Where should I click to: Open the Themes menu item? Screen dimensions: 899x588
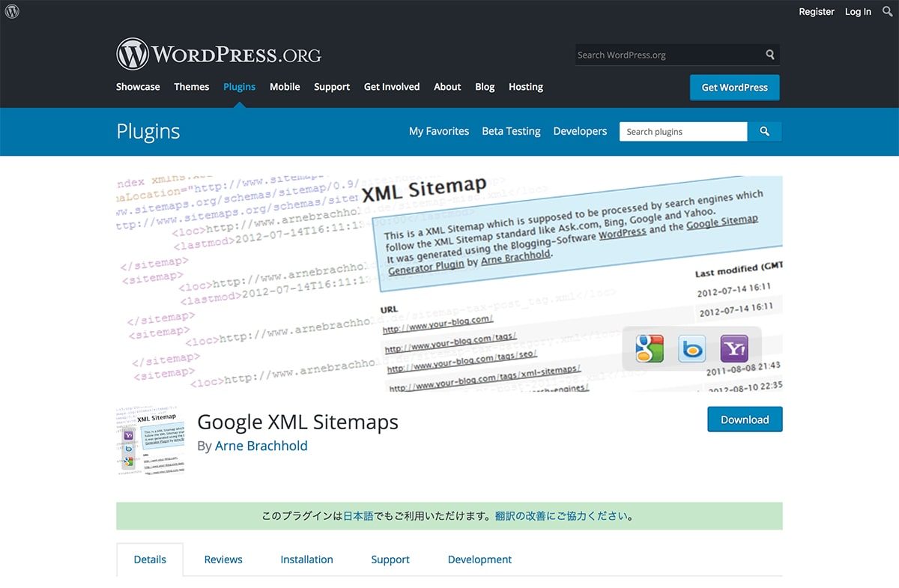[x=191, y=87]
